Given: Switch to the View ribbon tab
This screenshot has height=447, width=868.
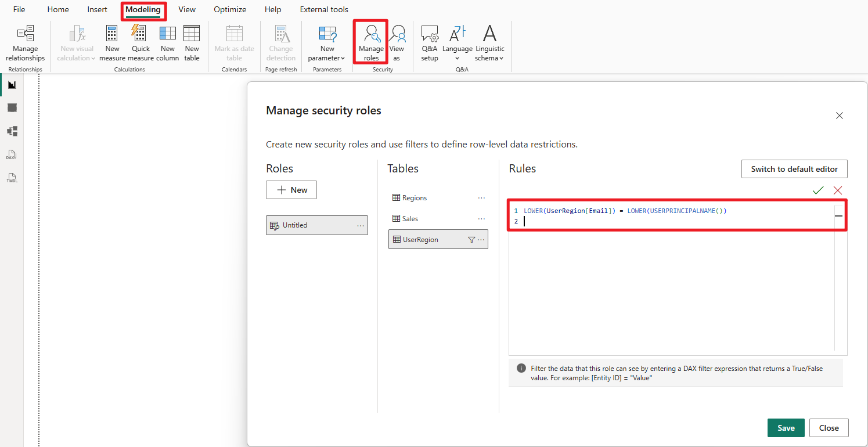Looking at the screenshot, I should (x=187, y=9).
